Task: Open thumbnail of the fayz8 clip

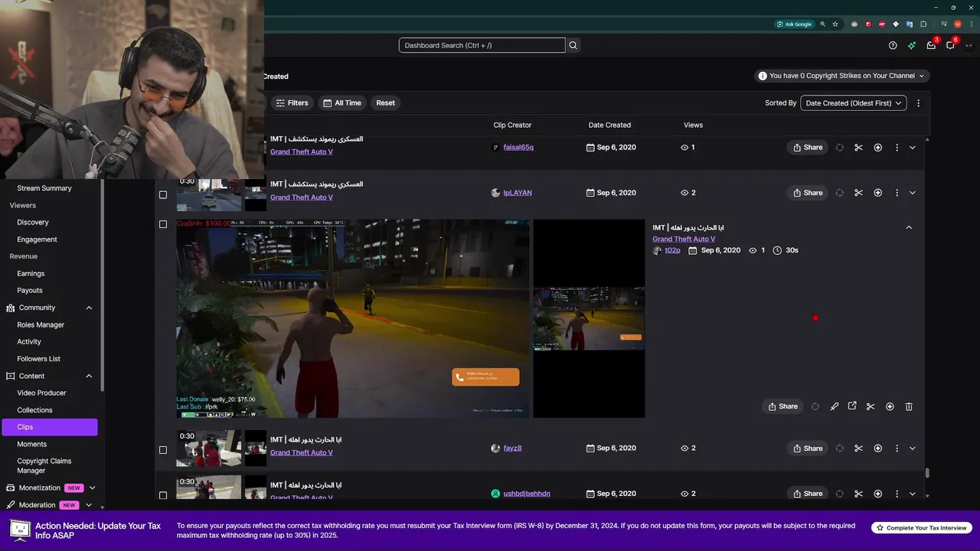Action: (209, 448)
